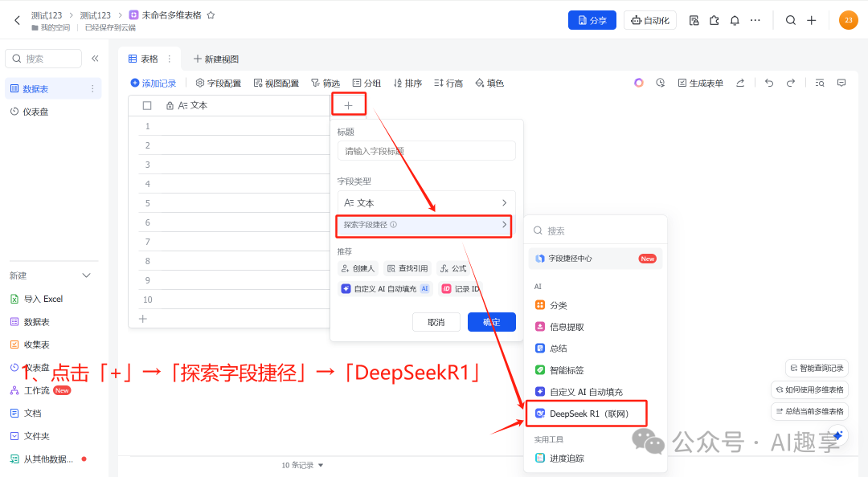This screenshot has width=868, height=477.
Task: Redo the last action
Action: tap(791, 83)
